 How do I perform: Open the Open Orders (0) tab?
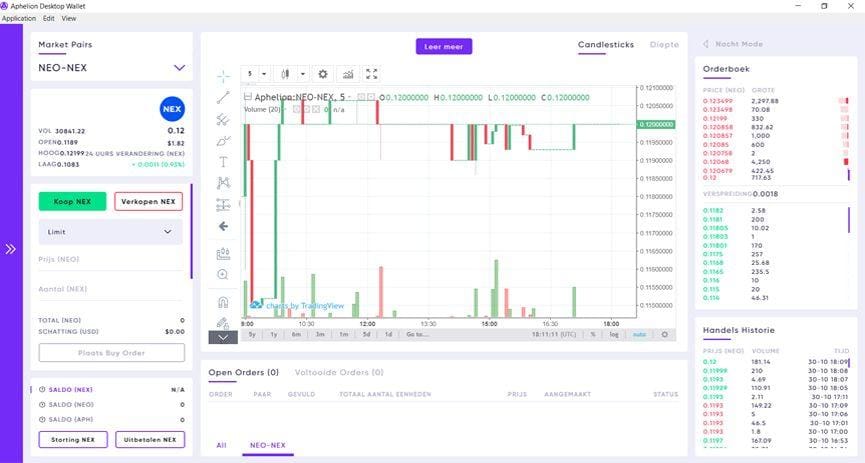click(243, 372)
